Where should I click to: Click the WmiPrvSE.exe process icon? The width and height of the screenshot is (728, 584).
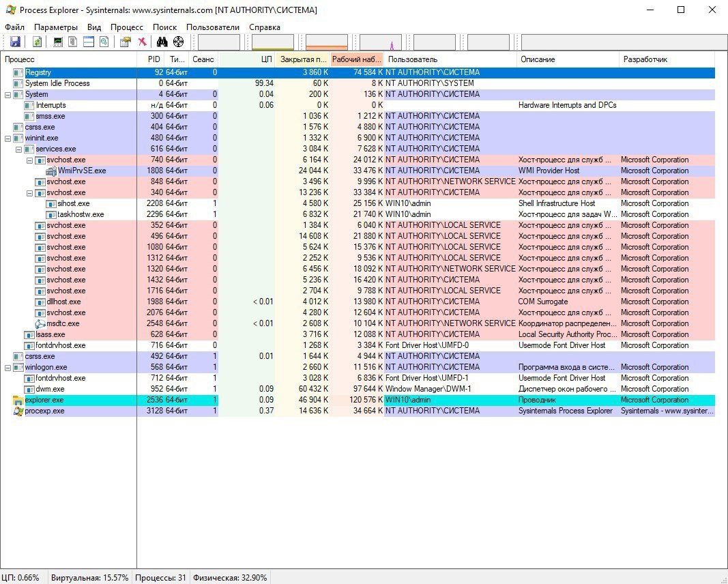tap(51, 171)
